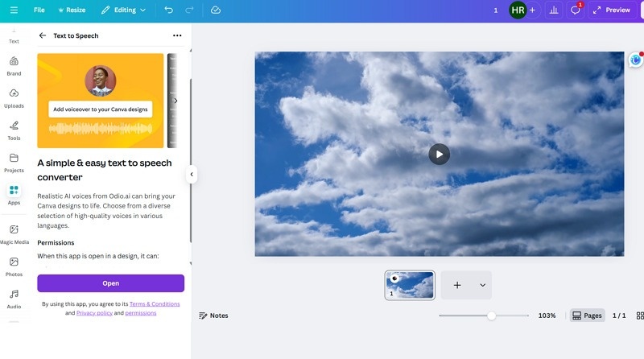Screen dimensions: 644x359
Task: Open the File menu
Action: click(39, 10)
